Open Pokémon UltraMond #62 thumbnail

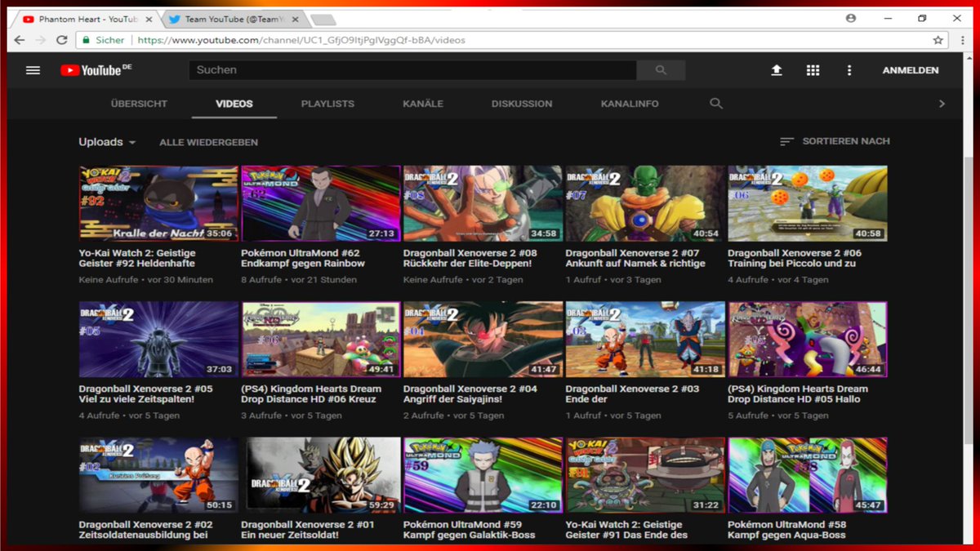(320, 204)
